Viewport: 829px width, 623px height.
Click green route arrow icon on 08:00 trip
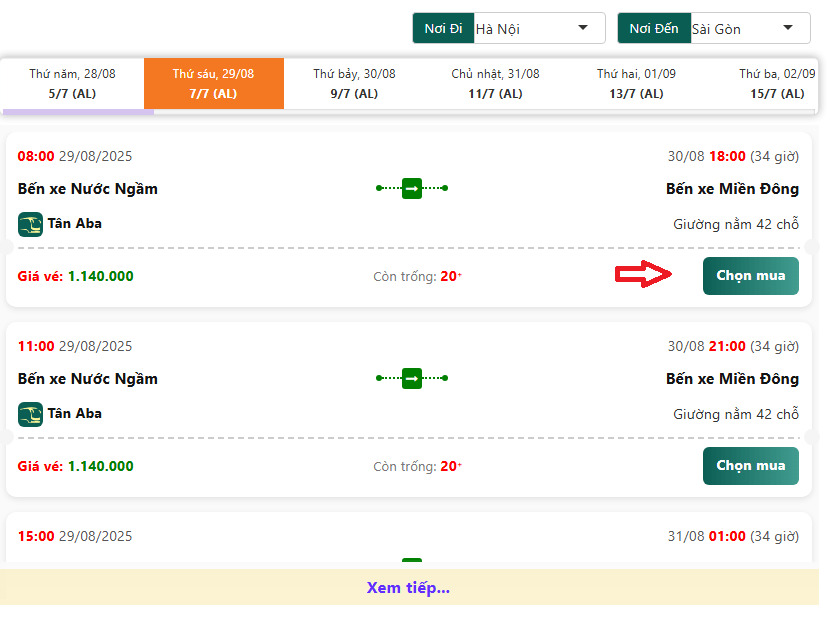[x=412, y=188]
